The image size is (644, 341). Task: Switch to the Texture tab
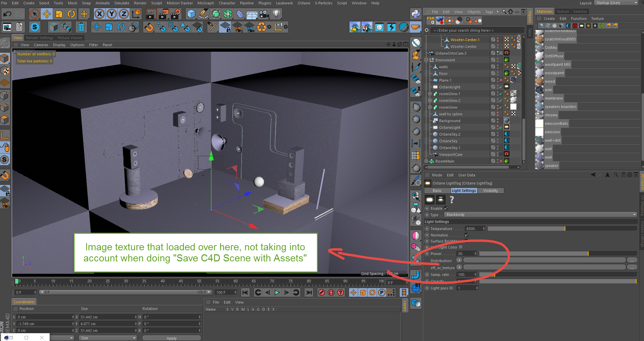563,11
